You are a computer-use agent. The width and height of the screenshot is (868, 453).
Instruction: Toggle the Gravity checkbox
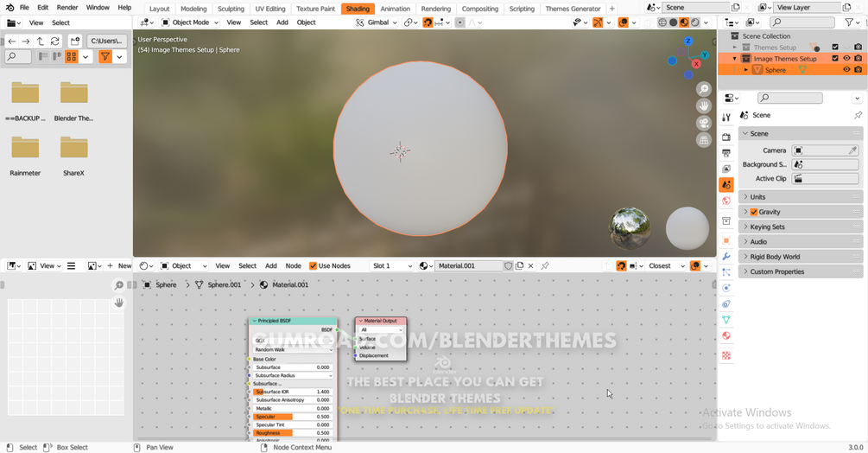(x=753, y=212)
